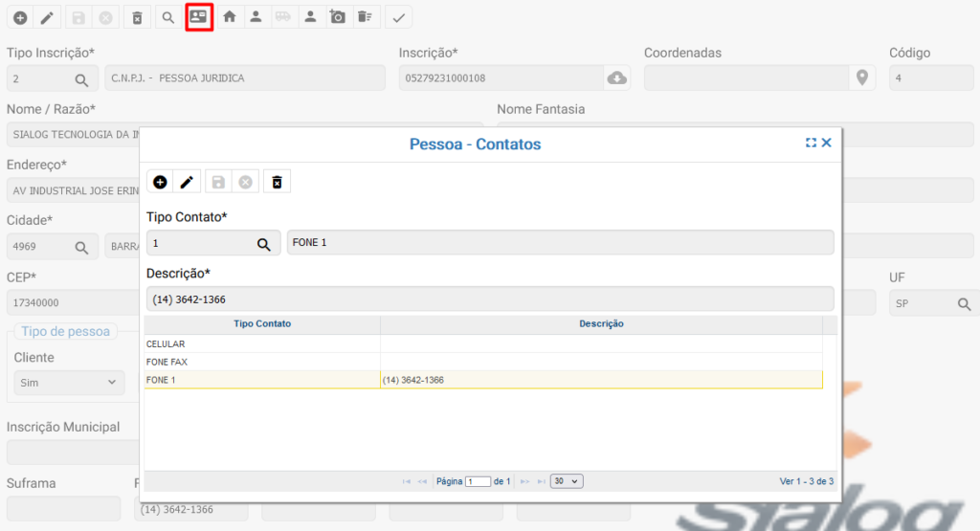Click the Descrição phone number input field
Viewport: 980px width, 531px height.
pyautogui.click(x=489, y=299)
